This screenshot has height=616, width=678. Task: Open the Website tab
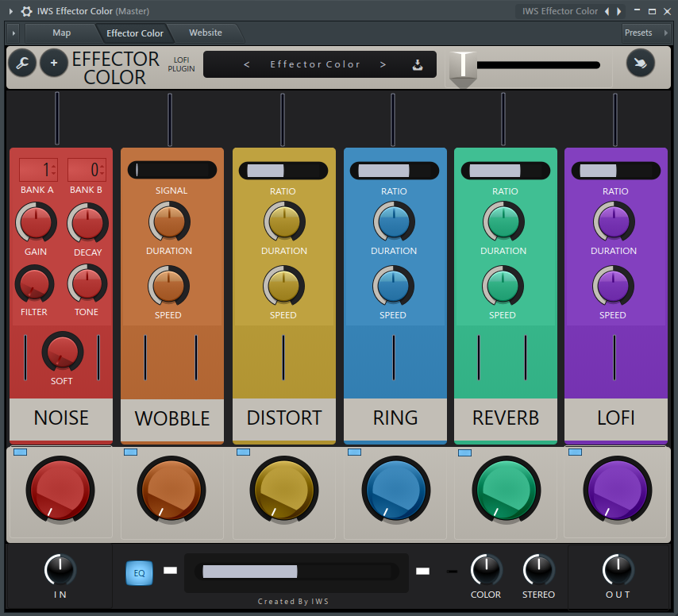pos(206,33)
